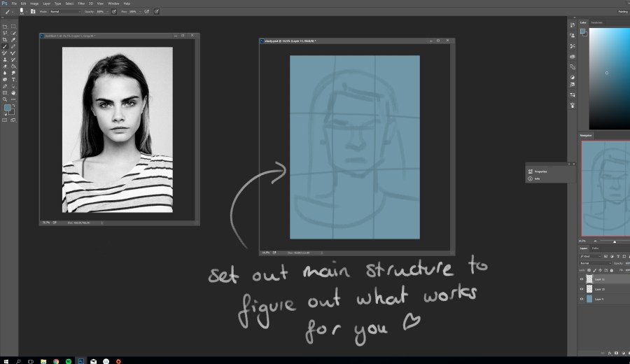Select the Crop tool
The width and height of the screenshot is (630, 364).
(5, 40)
